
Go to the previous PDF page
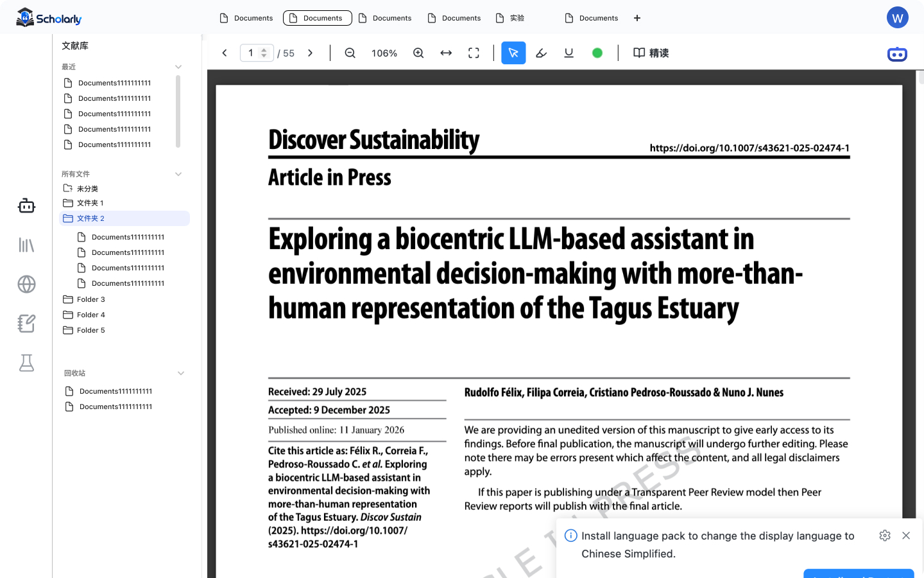pos(225,53)
